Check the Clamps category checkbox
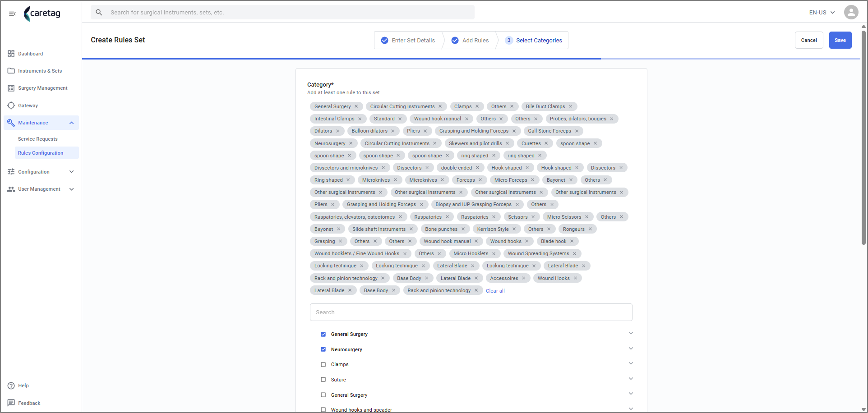This screenshot has height=413, width=868. coord(323,364)
